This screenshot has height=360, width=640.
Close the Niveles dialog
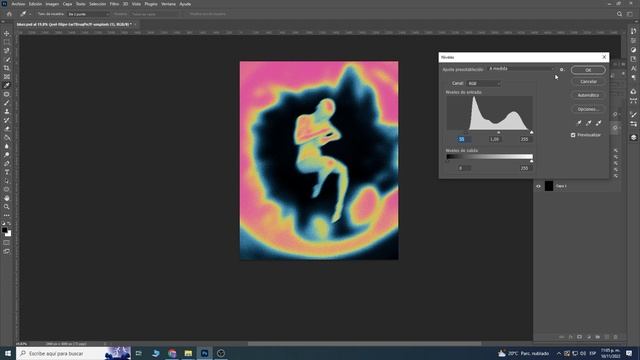coord(604,57)
